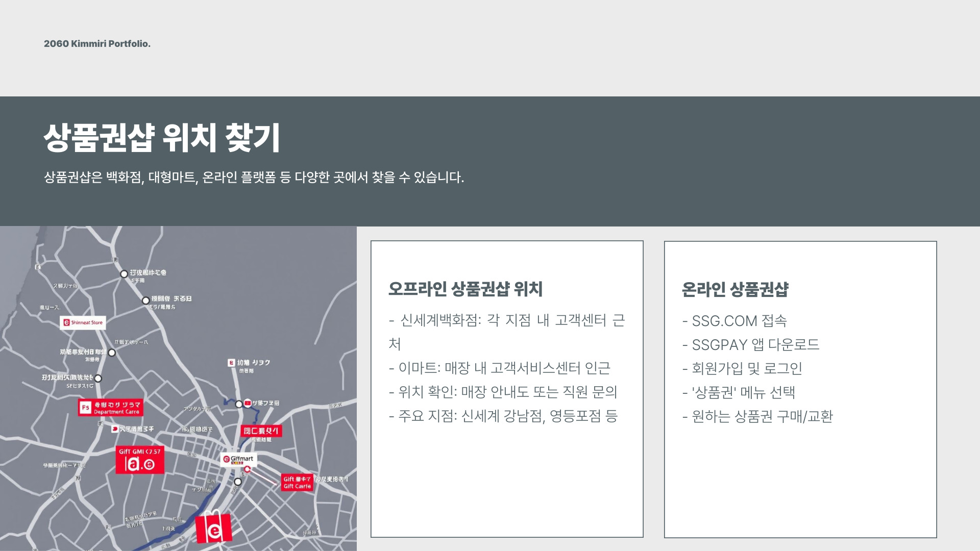Click the '상품권' 메뉴 선택 list item
The image size is (980, 551).
(739, 392)
